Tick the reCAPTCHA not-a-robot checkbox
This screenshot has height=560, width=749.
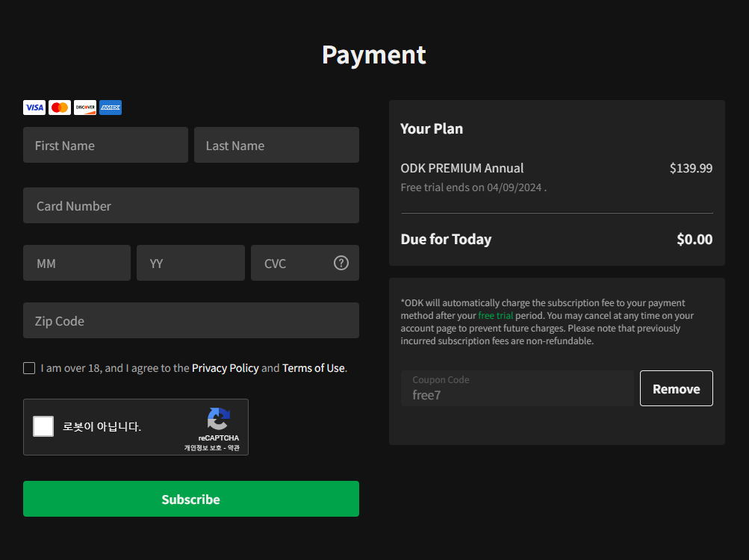click(x=43, y=426)
